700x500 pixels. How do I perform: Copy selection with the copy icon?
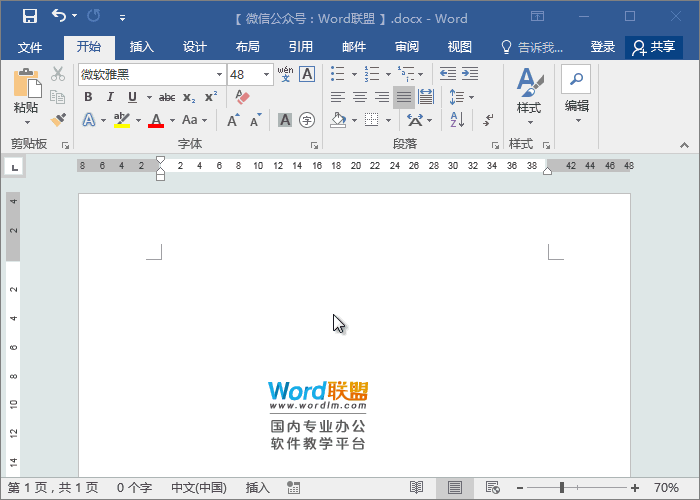tap(58, 97)
